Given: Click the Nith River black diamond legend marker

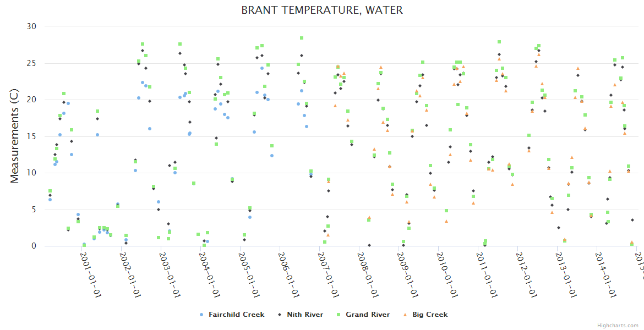Looking at the screenshot, I should [280, 315].
